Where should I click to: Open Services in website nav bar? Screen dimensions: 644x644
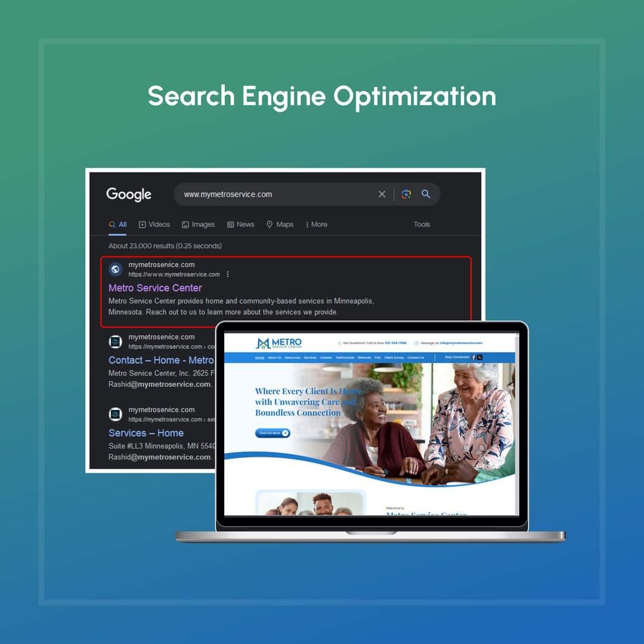click(x=310, y=357)
